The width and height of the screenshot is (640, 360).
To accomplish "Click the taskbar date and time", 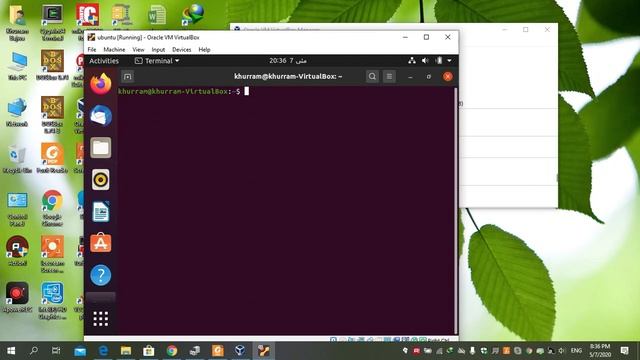I will (600, 351).
